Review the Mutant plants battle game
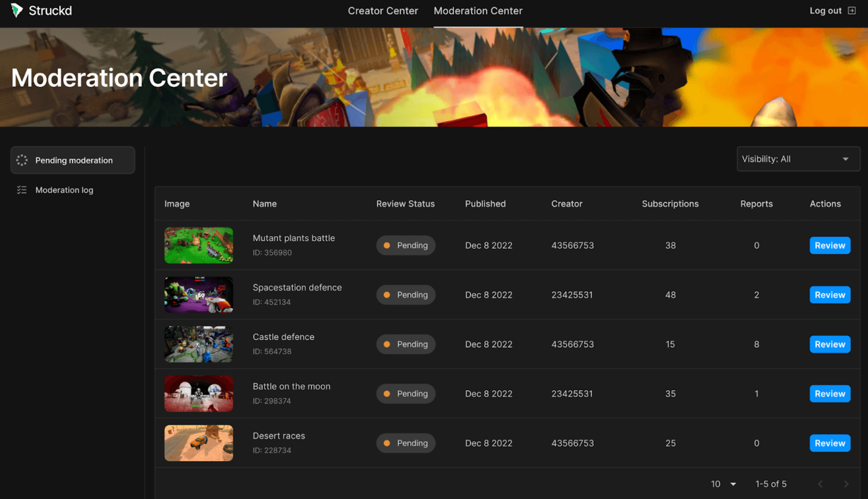This screenshot has width=868, height=499. pyautogui.click(x=830, y=245)
